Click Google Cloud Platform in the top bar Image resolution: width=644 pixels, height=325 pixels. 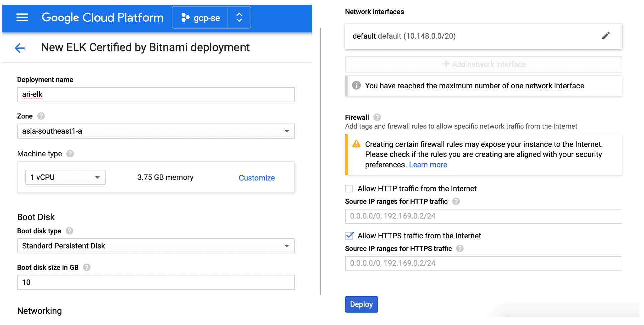tap(103, 17)
